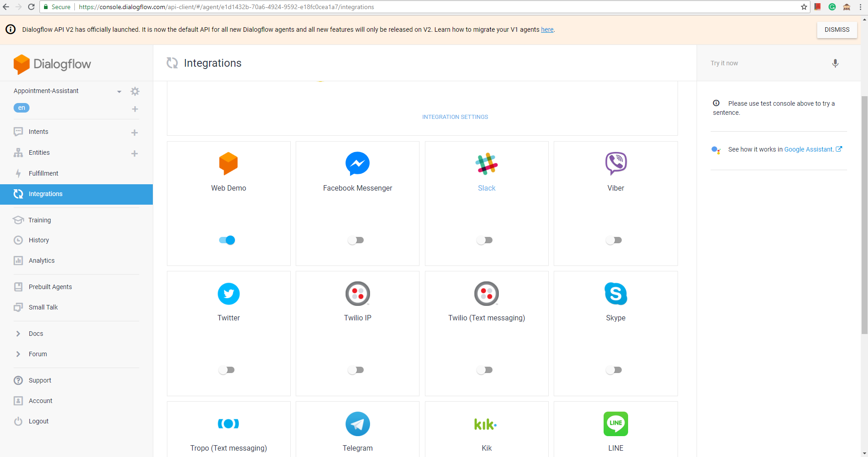This screenshot has width=868, height=457.
Task: Navigate back in the browser
Action: (6, 7)
